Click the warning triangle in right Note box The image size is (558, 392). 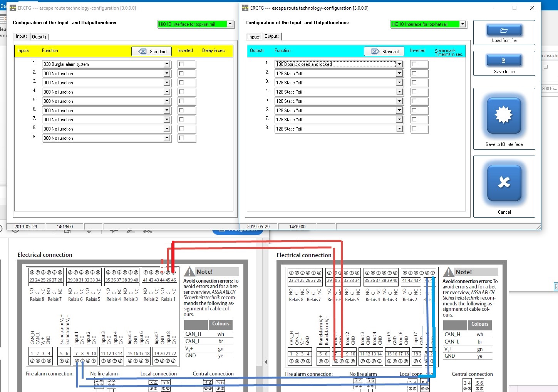pyautogui.click(x=448, y=272)
